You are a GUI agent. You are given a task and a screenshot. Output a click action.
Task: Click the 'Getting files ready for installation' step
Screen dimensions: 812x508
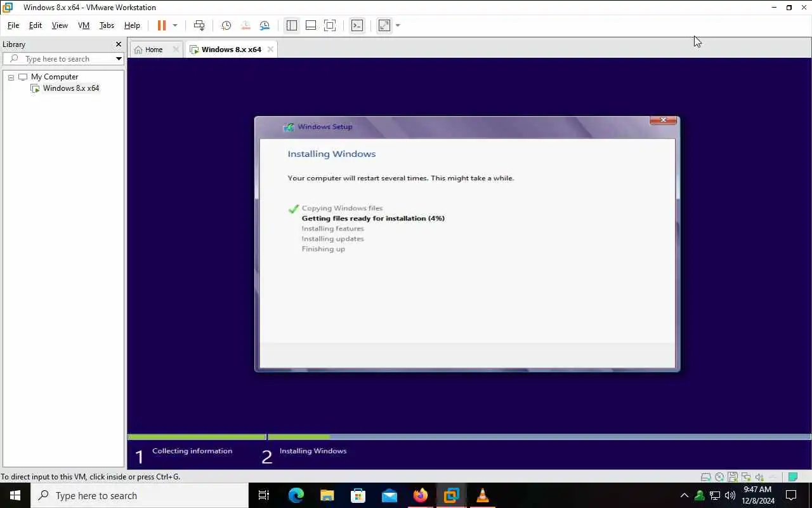[x=373, y=218]
